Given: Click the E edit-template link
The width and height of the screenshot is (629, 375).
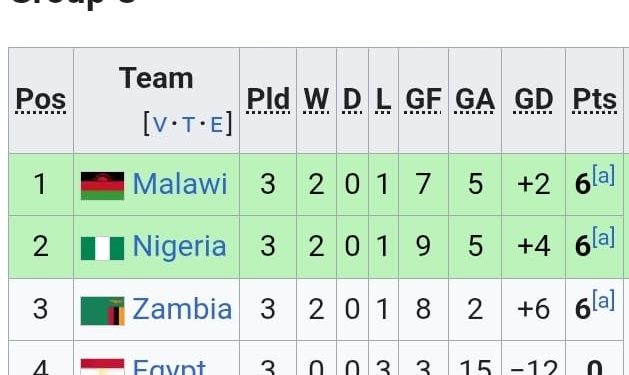Looking at the screenshot, I should pyautogui.click(x=216, y=125).
